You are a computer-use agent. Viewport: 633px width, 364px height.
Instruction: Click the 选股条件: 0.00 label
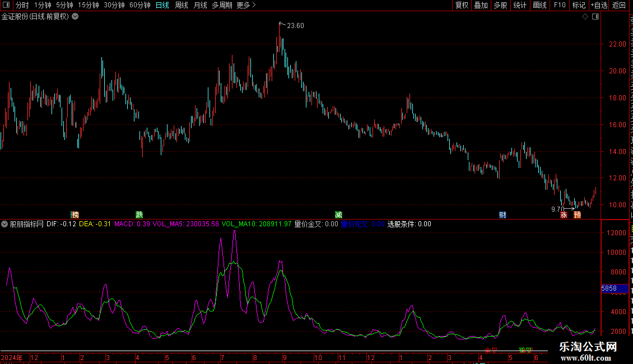point(409,224)
